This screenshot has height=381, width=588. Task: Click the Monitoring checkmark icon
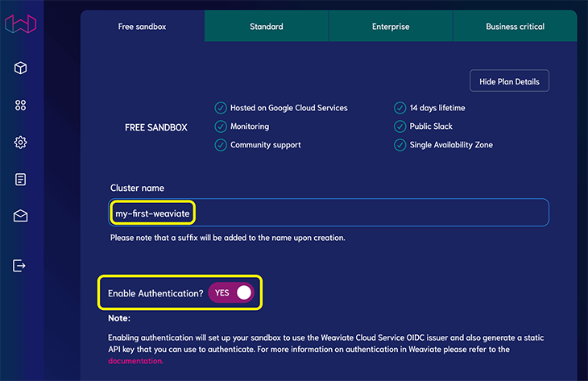pyautogui.click(x=221, y=126)
